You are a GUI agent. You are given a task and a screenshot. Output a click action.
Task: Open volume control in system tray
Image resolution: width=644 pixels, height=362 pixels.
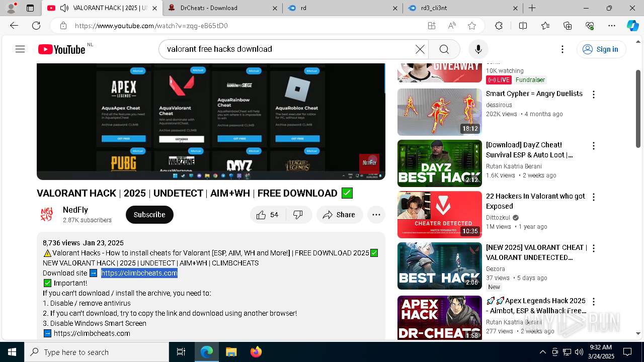pyautogui.click(x=579, y=352)
